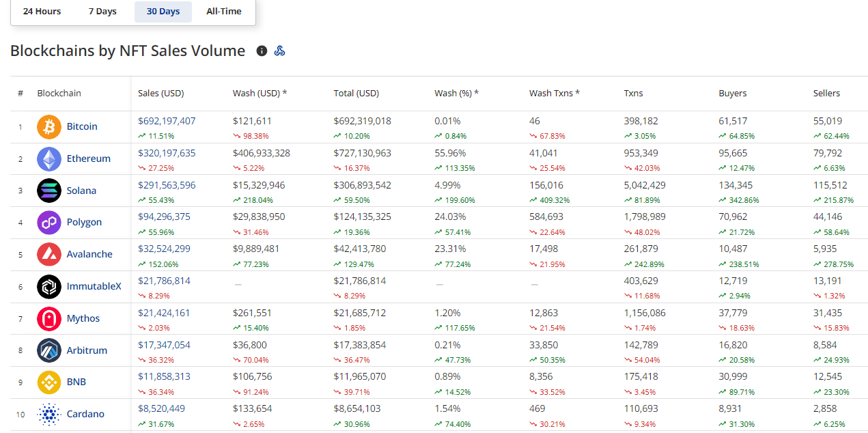868x433 pixels.
Task: Open the Arbitrum blockchain link
Action: pos(87,350)
